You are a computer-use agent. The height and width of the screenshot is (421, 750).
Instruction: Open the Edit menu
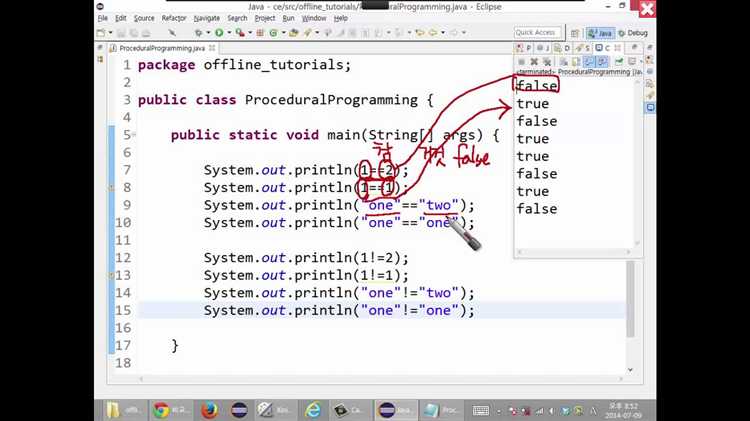(x=121, y=18)
